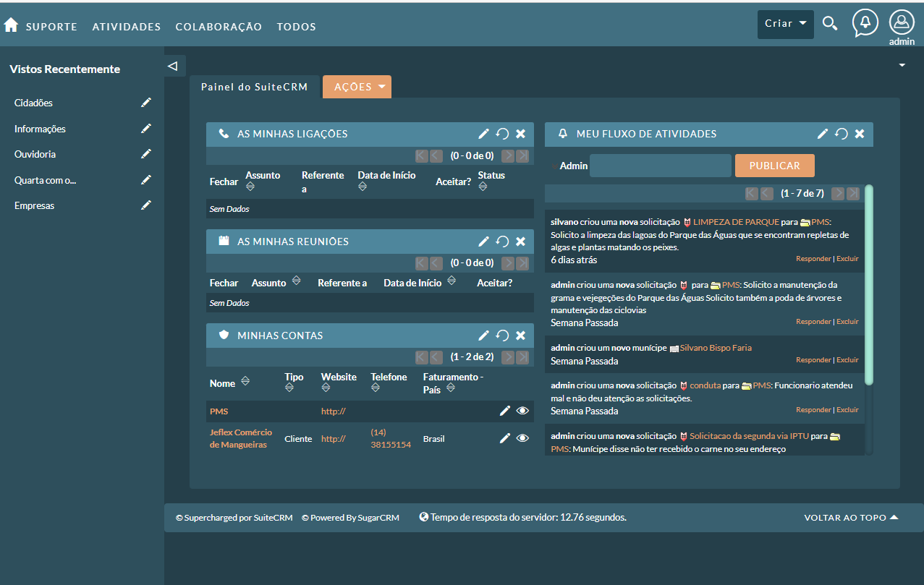Open the Silvano Bispo Faria link
Image resolution: width=924 pixels, height=585 pixels.
click(716, 348)
